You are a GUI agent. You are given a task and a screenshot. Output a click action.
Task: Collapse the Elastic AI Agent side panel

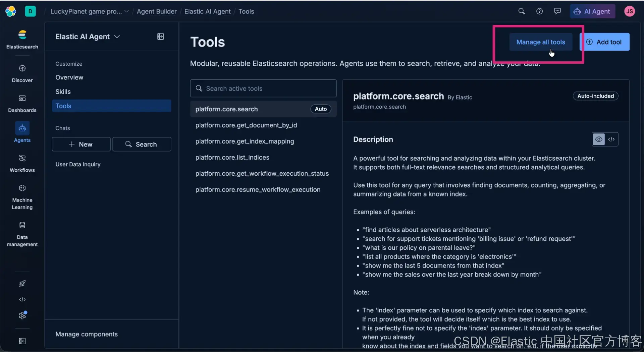[161, 37]
